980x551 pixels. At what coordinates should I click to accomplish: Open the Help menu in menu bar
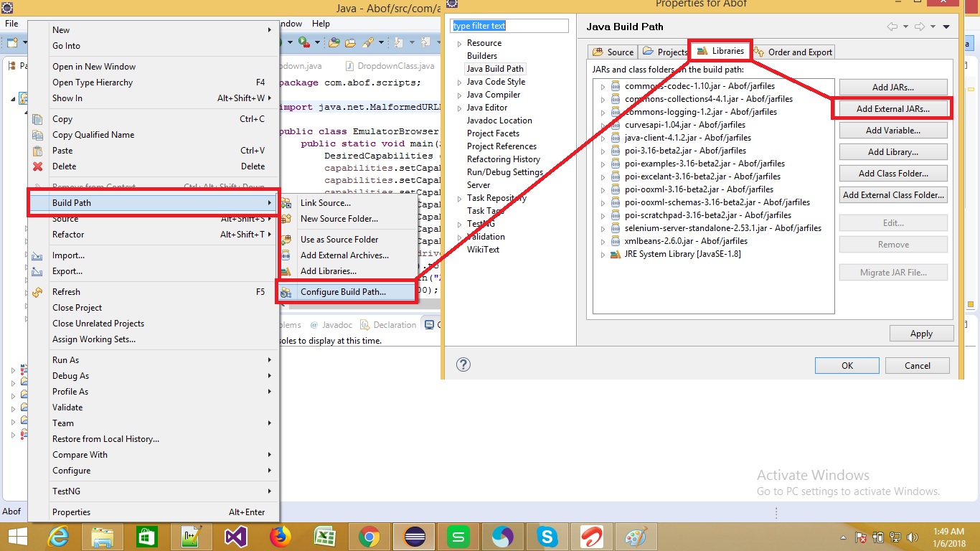tap(321, 24)
